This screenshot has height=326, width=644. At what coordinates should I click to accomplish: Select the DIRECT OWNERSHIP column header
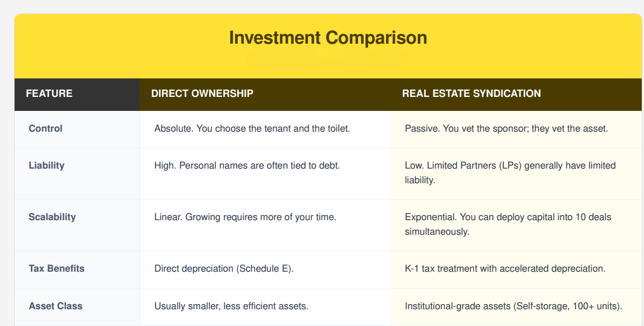[x=265, y=94]
